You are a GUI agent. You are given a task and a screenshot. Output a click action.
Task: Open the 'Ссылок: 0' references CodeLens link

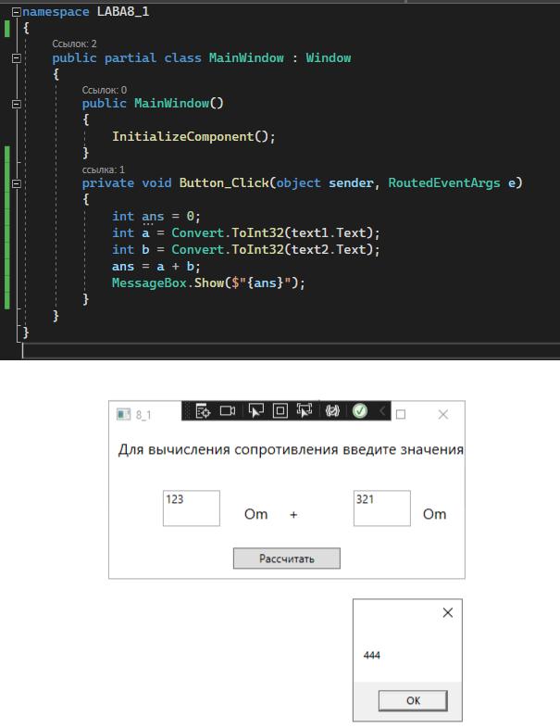pyautogui.click(x=105, y=90)
